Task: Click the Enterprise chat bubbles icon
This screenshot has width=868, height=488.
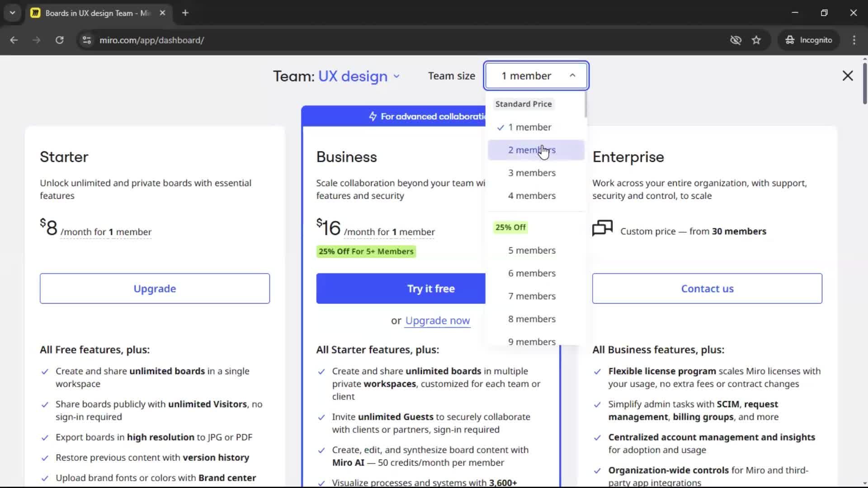Action: click(602, 228)
